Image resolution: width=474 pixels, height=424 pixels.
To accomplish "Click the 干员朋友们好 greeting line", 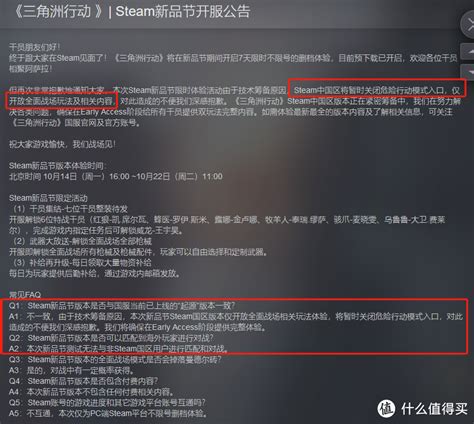I will tap(35, 47).
